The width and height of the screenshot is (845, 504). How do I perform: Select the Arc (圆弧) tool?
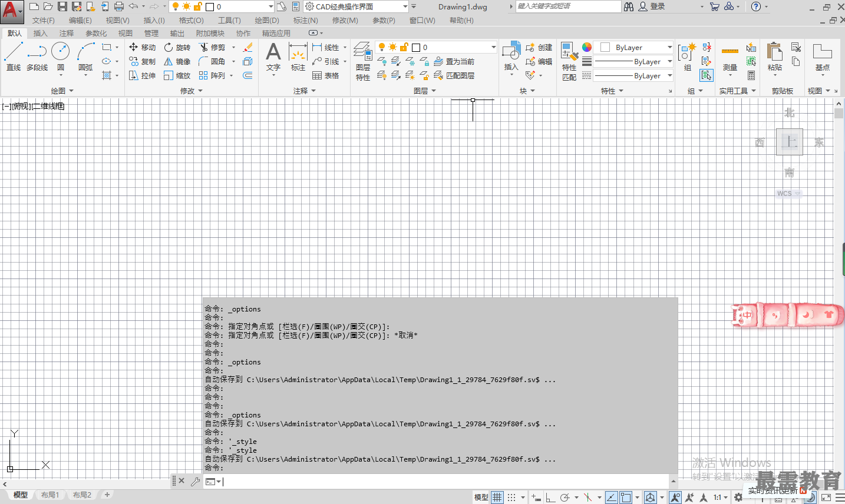click(x=85, y=57)
